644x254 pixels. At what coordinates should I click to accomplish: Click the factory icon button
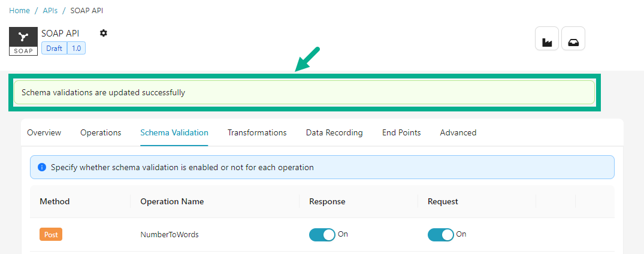(x=546, y=39)
